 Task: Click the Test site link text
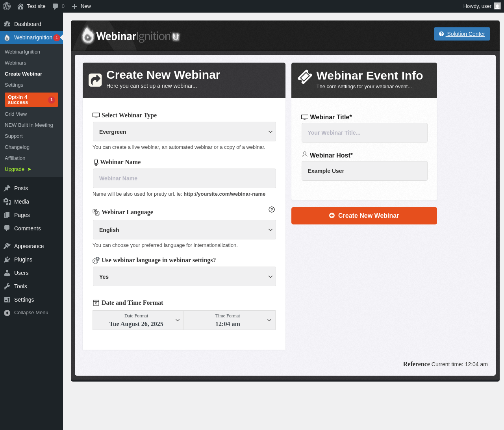pos(36,6)
